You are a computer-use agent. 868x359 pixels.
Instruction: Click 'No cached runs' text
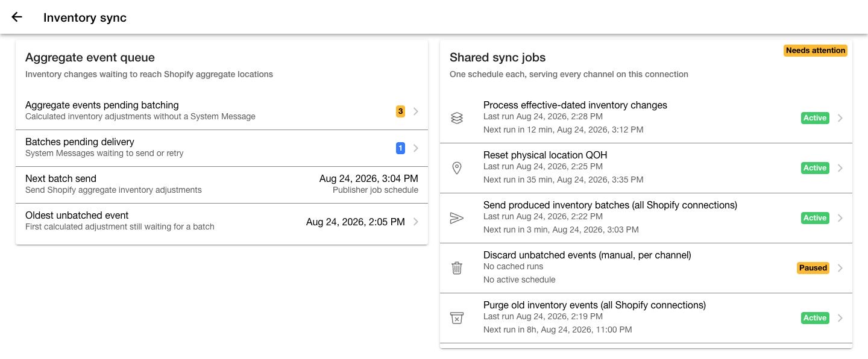pos(513,266)
